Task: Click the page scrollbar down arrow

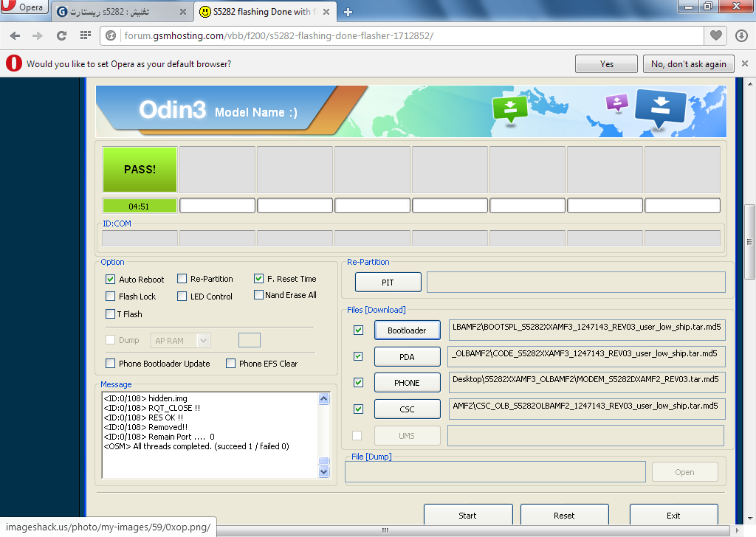Action: point(750,519)
